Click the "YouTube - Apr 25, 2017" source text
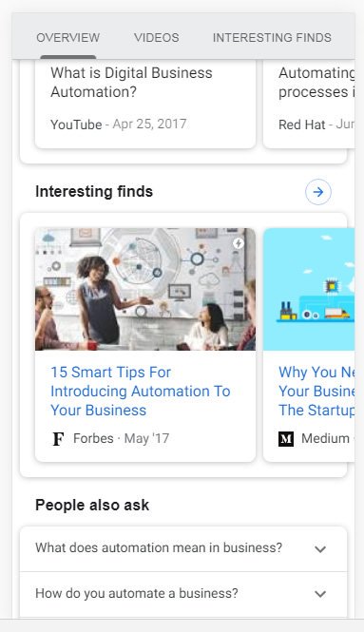 coord(119,124)
